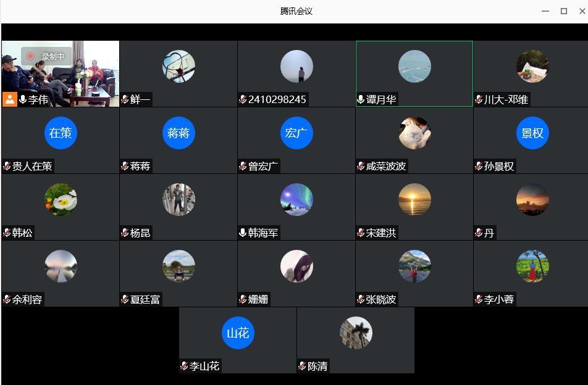Viewport: 588px width, 385px height.
Task: Click the orange host icon beside 李伟
Action: 9,99
